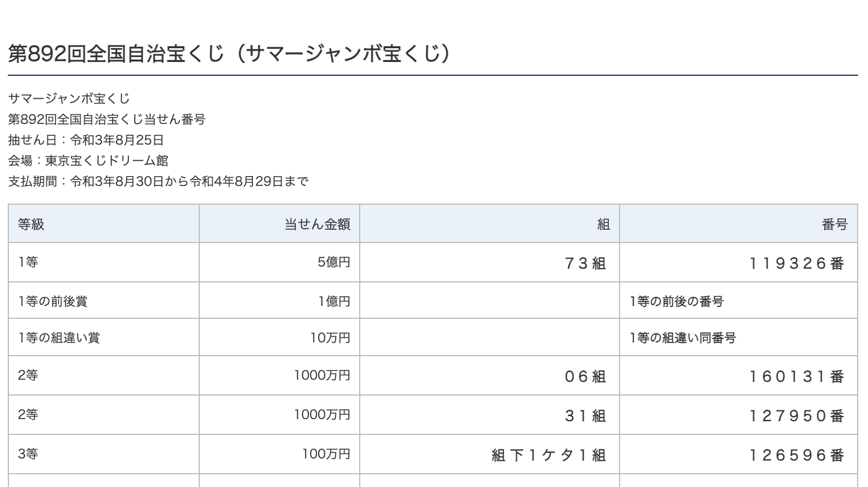
Task: Click the winning number 126596番
Action: [x=797, y=455]
